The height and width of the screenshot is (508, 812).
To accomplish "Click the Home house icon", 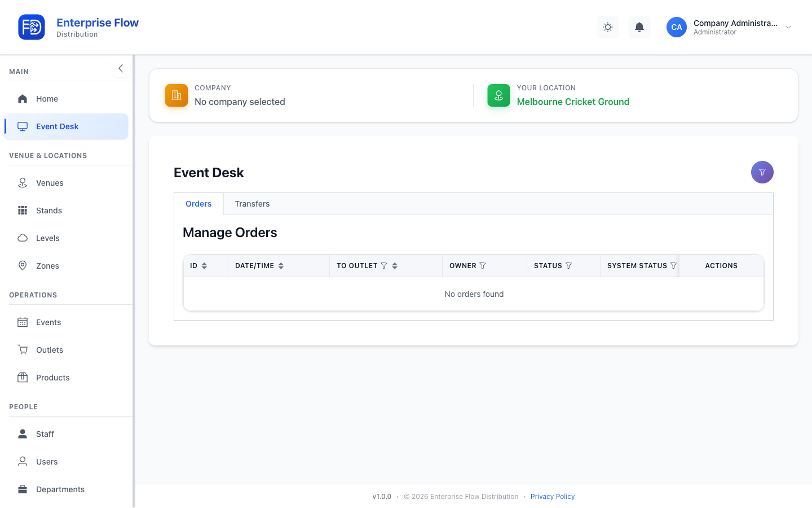I will [23, 99].
